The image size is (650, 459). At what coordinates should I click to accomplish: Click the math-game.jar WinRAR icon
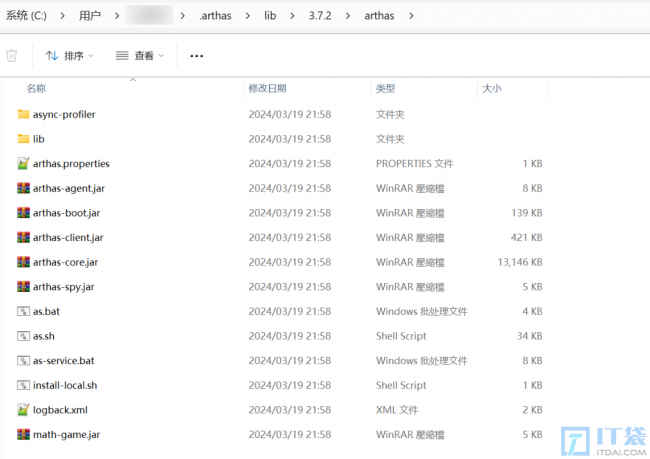click(23, 434)
